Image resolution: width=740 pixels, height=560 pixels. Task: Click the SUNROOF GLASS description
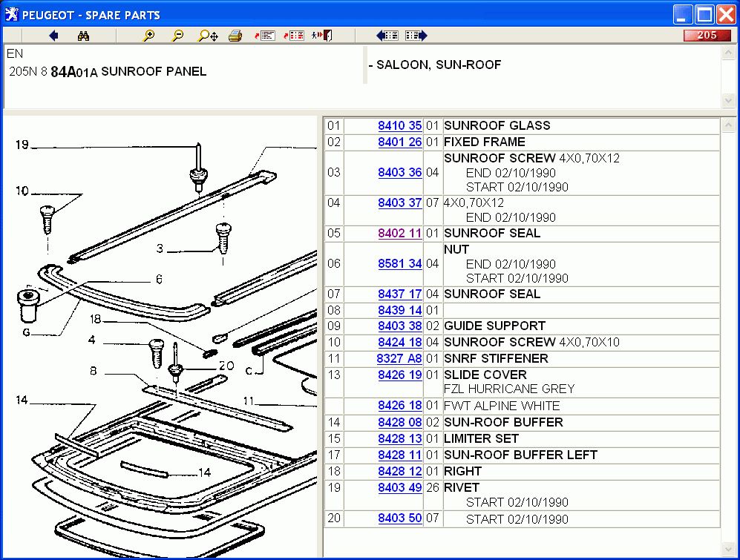[x=497, y=125]
